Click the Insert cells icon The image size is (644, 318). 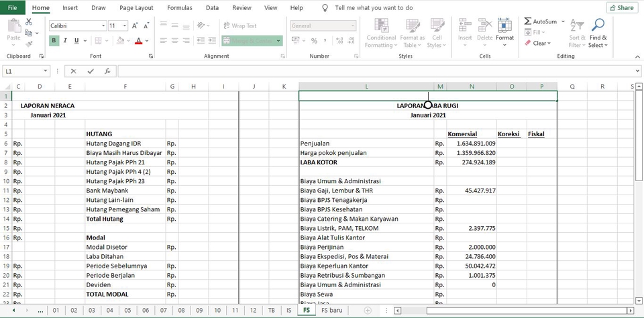tap(465, 25)
